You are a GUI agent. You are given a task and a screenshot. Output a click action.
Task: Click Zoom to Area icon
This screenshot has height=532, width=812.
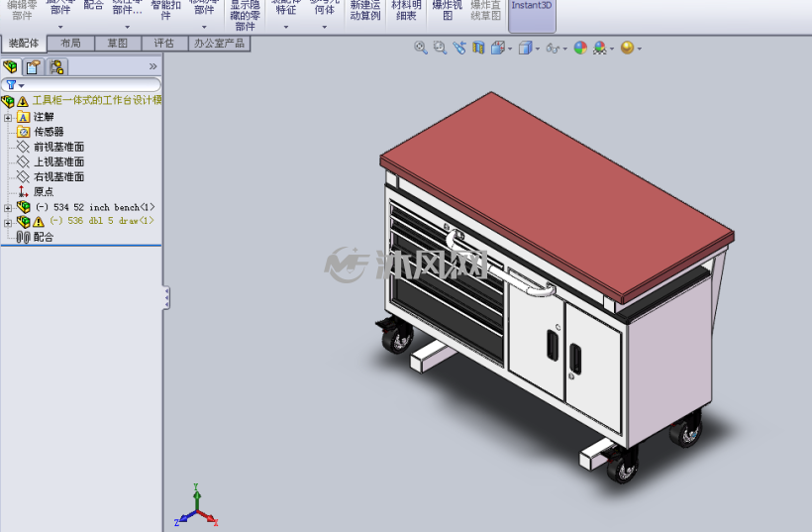441,49
